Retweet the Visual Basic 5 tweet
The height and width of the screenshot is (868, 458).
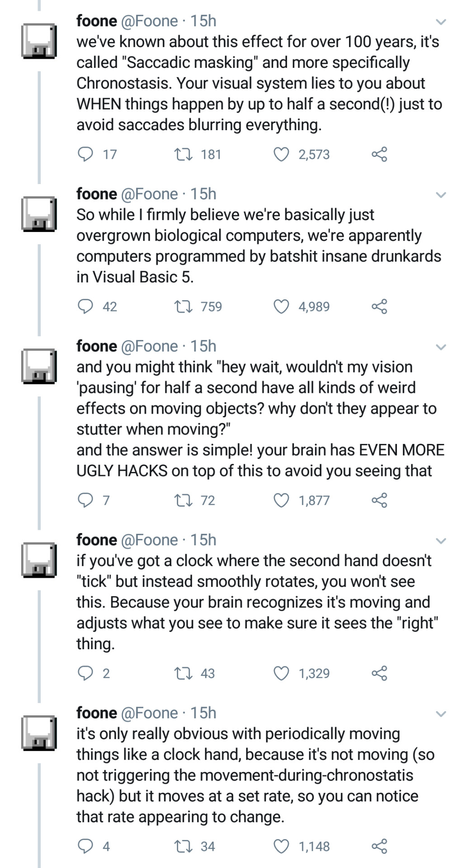(183, 307)
